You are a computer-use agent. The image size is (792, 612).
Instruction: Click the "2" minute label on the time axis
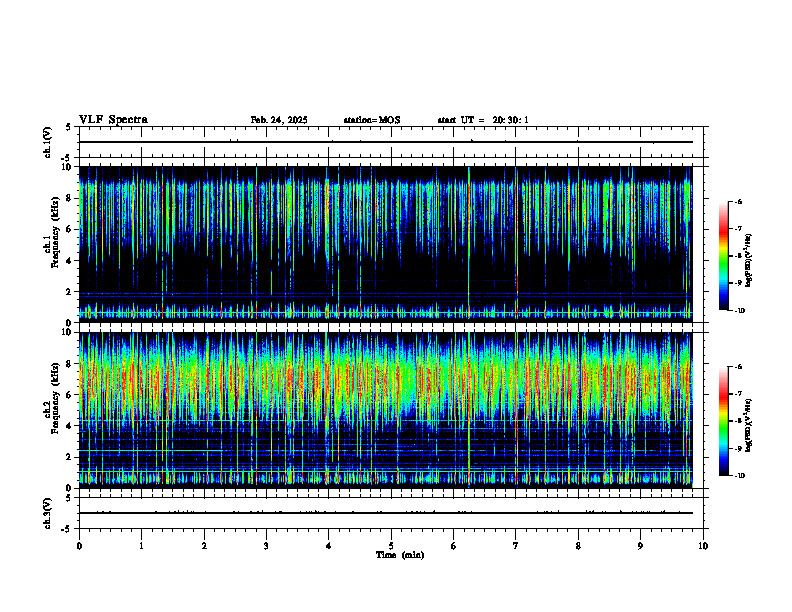coord(204,546)
